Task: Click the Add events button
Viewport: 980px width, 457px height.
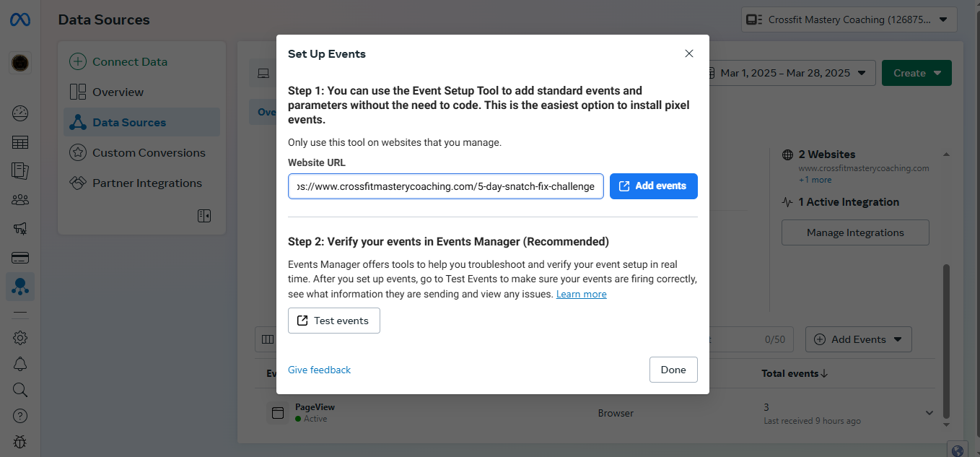Action: 653,186
